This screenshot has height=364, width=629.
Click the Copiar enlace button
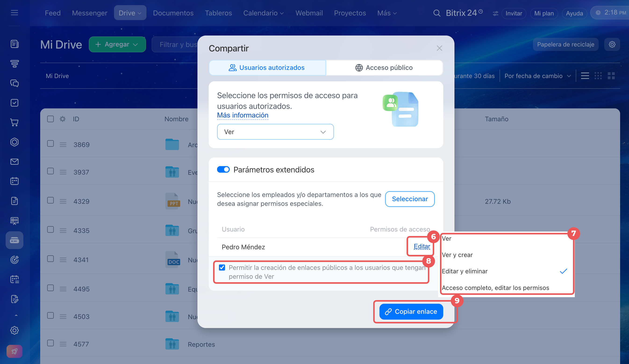coord(411,312)
